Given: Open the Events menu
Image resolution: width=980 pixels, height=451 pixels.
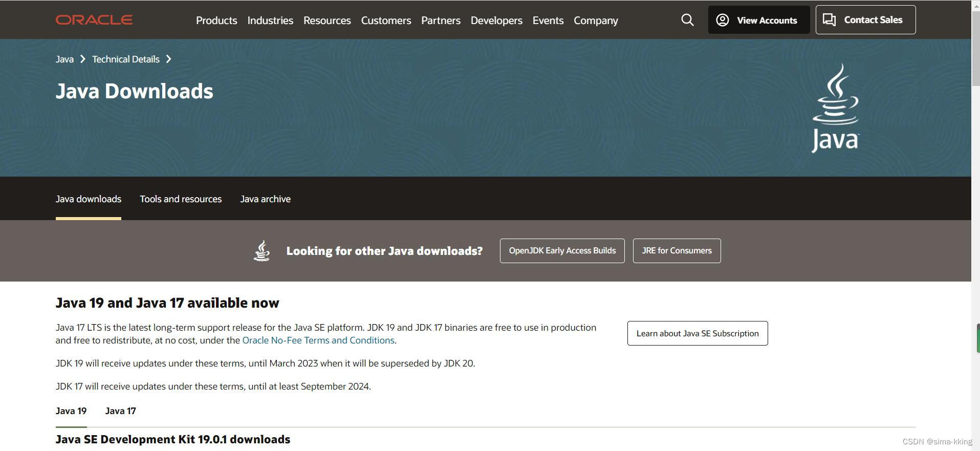Looking at the screenshot, I should pyautogui.click(x=548, y=20).
